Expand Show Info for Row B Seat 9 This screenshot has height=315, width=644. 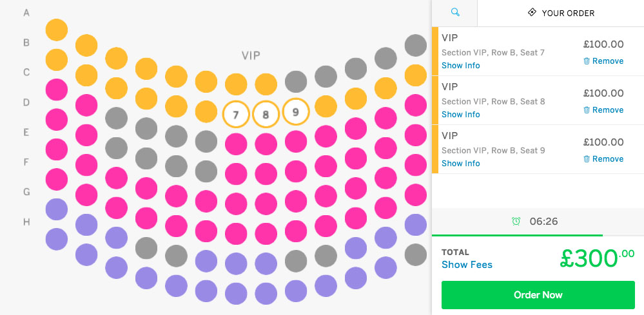click(x=460, y=163)
